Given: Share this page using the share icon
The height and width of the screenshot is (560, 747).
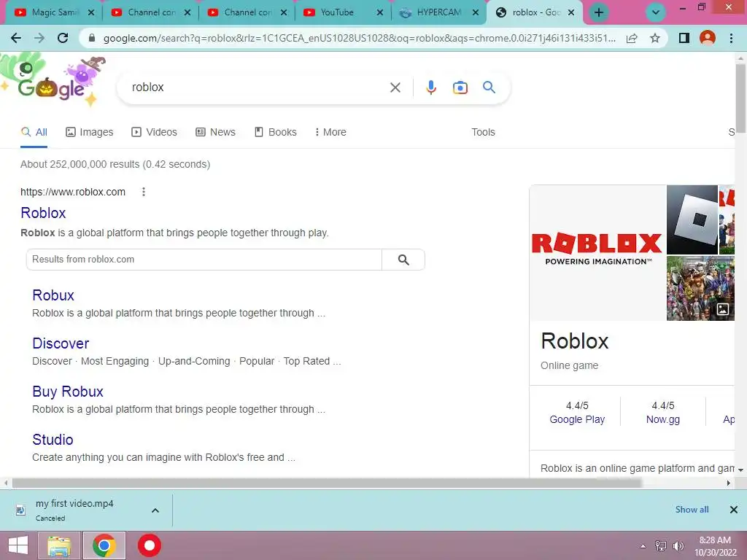Looking at the screenshot, I should click(632, 38).
